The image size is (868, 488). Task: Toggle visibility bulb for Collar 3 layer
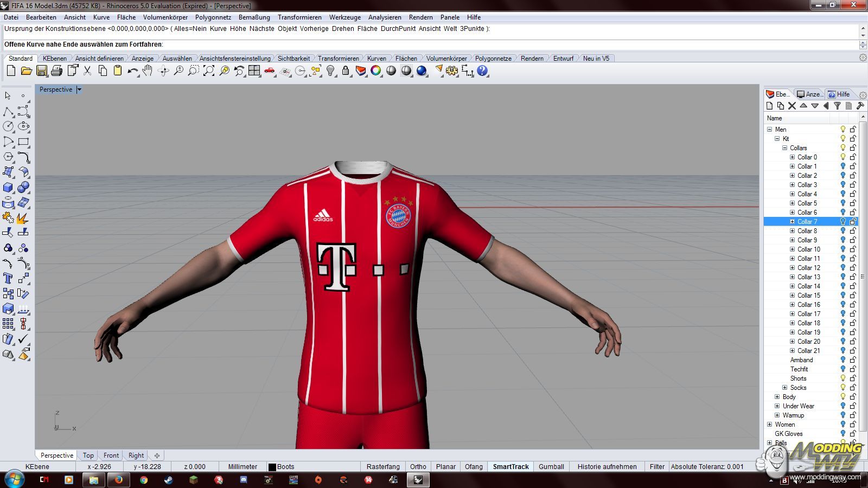(x=843, y=185)
